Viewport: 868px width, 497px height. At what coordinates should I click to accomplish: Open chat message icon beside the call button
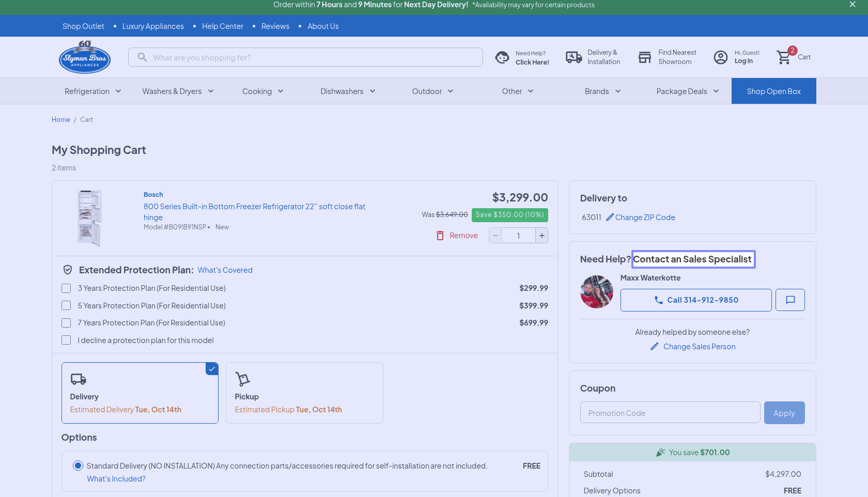789,300
